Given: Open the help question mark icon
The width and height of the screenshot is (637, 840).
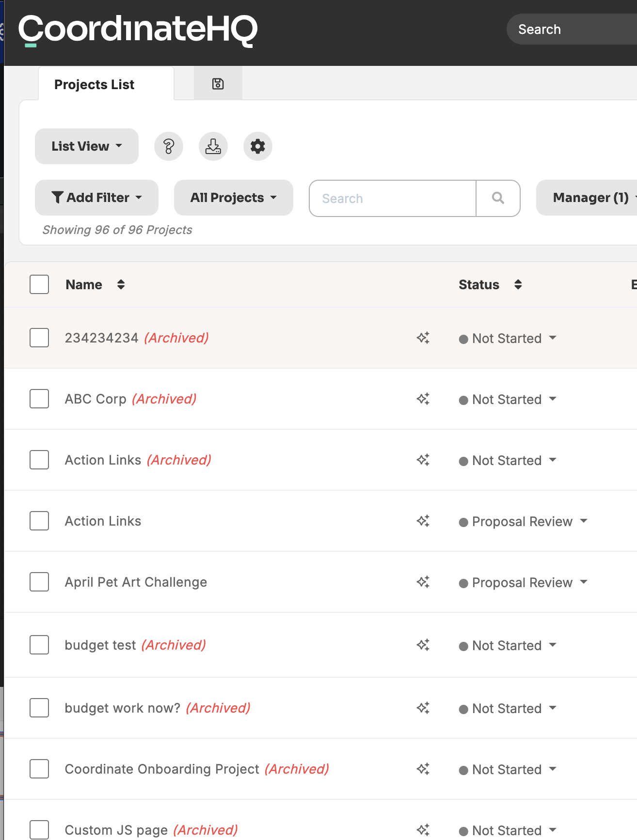Looking at the screenshot, I should 169,146.
